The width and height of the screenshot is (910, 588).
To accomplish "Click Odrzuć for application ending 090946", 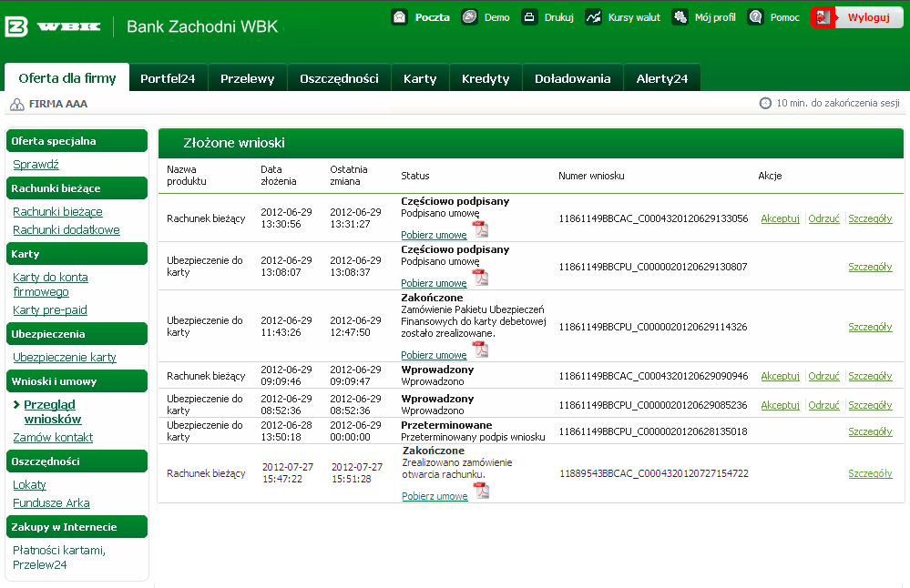I will tap(823, 376).
